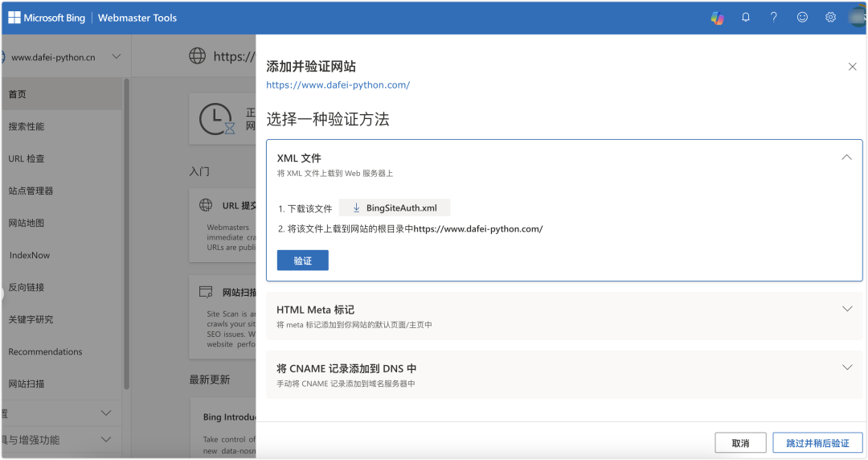This screenshot has height=460, width=868.
Task: Click the 添加并验证网站 title
Action: click(311, 67)
